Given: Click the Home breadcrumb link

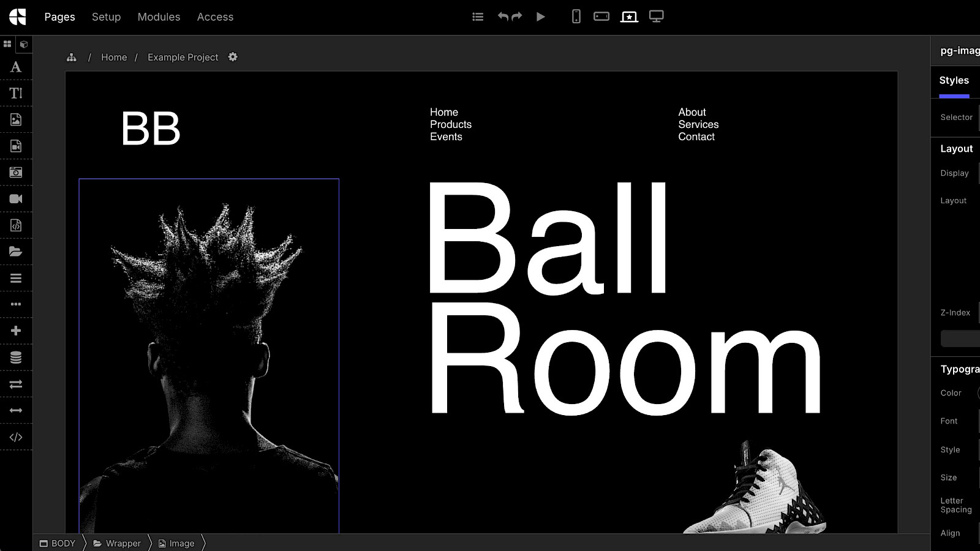Looking at the screenshot, I should 114,58.
